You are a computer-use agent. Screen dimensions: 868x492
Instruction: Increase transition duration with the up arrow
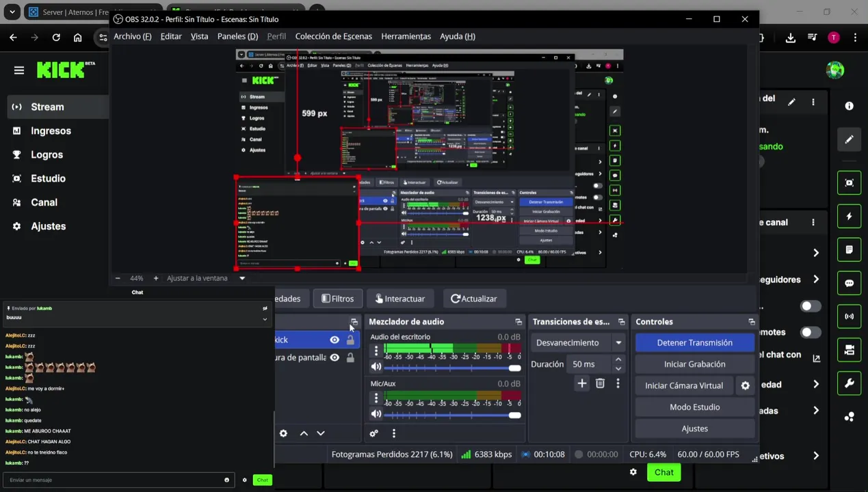pyautogui.click(x=618, y=359)
